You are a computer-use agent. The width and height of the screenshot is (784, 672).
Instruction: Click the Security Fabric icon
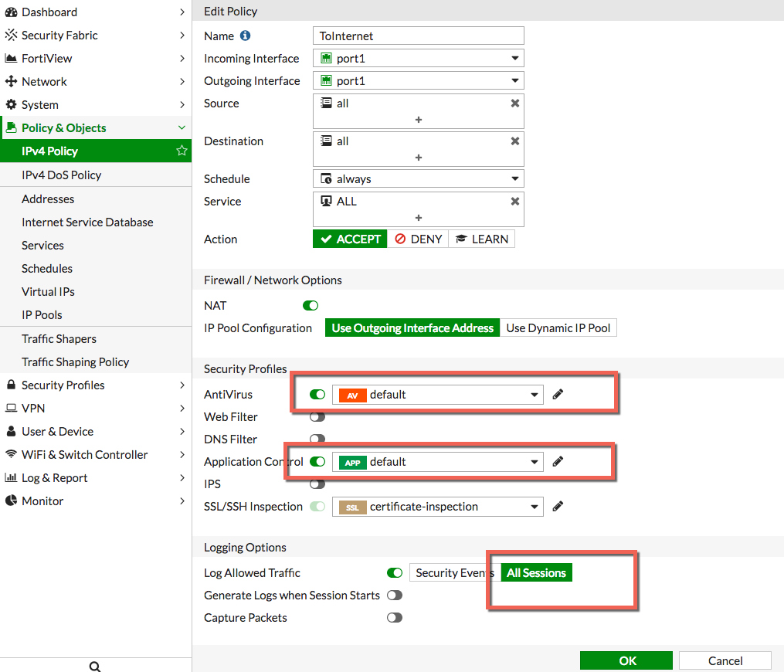coord(11,35)
